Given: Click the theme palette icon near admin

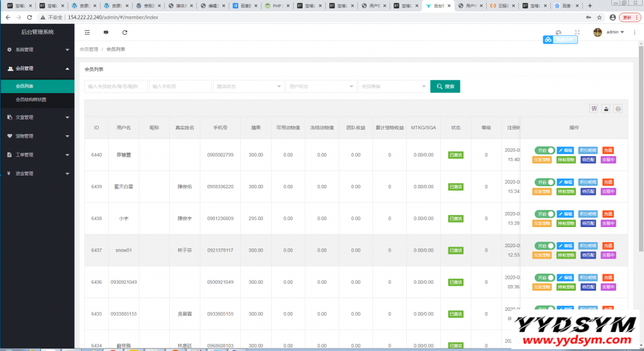Looking at the screenshot, I should (x=558, y=32).
